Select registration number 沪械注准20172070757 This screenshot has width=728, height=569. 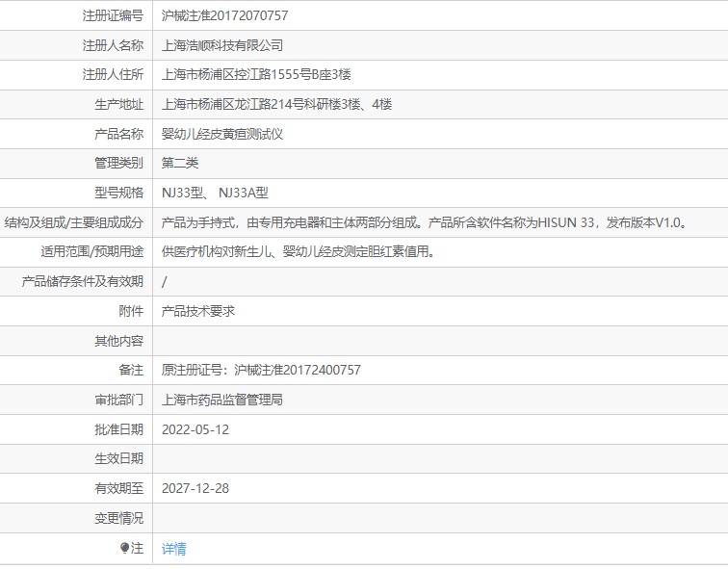[x=224, y=15]
